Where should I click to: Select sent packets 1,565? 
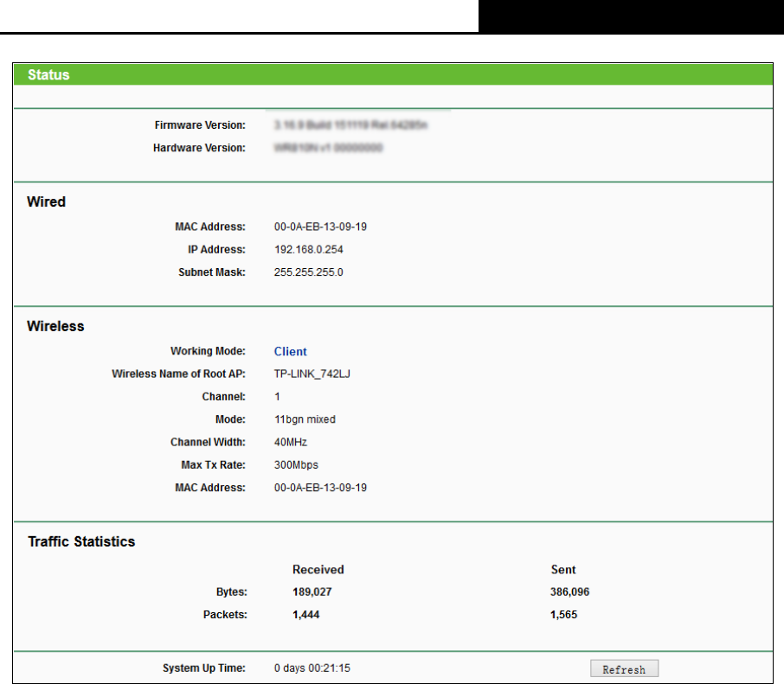coord(563,615)
